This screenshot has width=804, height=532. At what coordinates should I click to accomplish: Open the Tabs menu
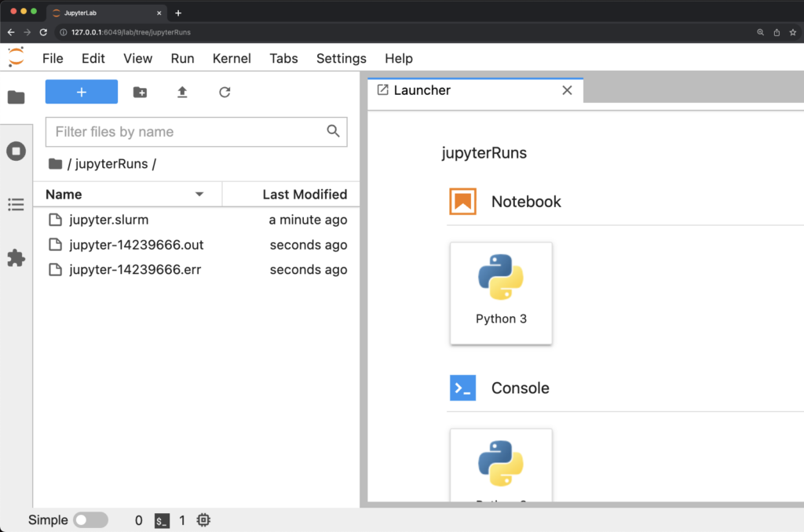283,58
